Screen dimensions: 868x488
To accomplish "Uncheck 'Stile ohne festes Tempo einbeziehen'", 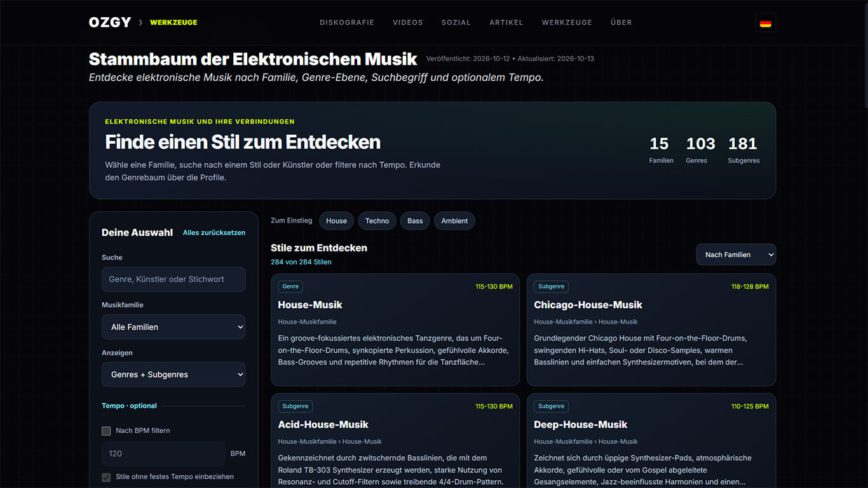I will pos(106,477).
